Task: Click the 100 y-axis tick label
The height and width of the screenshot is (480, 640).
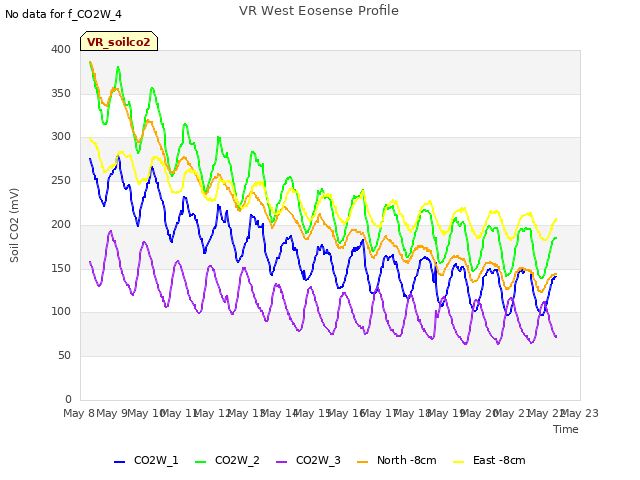Action: [x=61, y=312]
